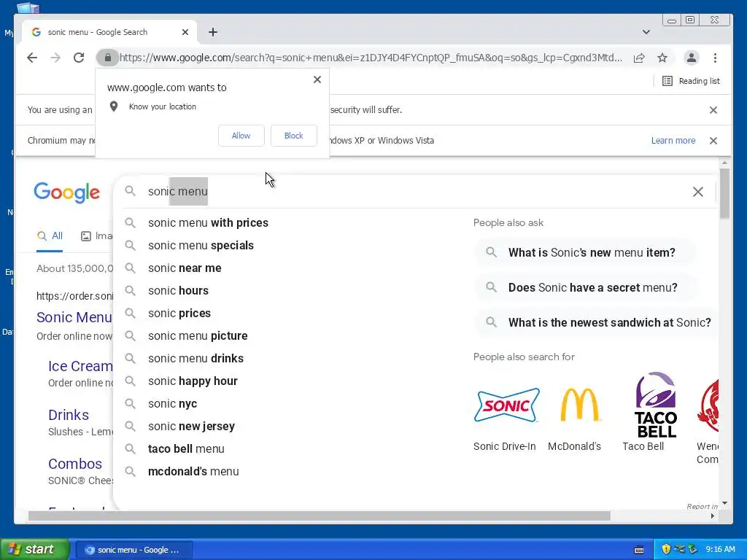Screen dimensions: 747x560
Task: Pick the sonic nyc suggestion
Action: click(x=172, y=404)
